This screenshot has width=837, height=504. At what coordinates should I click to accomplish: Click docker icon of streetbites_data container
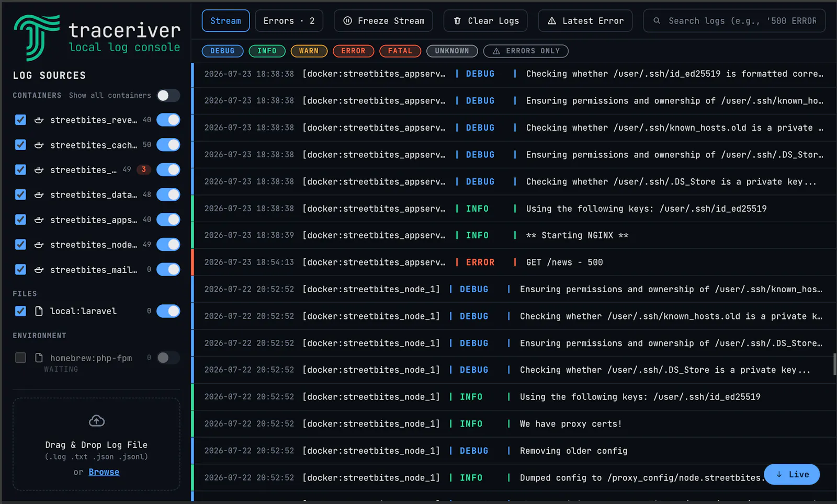[x=39, y=195]
